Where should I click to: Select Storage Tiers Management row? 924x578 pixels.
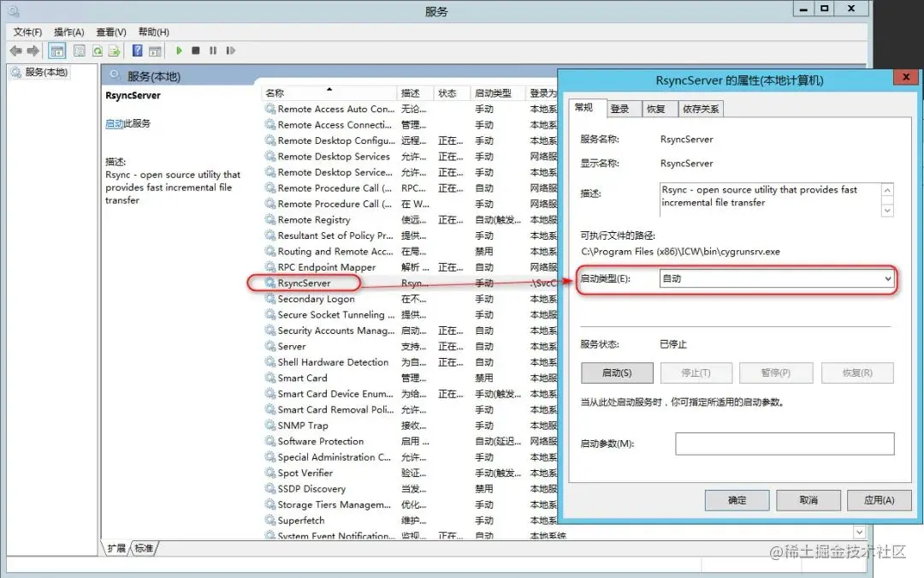[410, 504]
